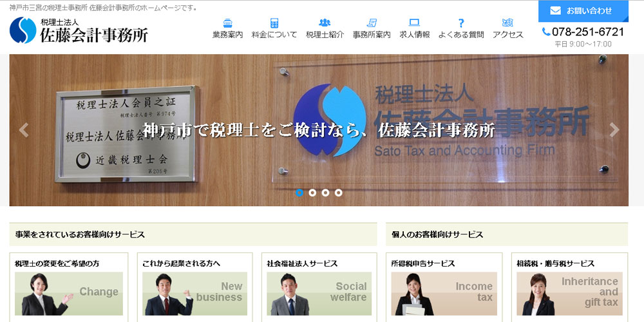This screenshot has width=644, height=322.
Task: Click the 佐藤会計事務所 logo text
Action: [x=93, y=35]
